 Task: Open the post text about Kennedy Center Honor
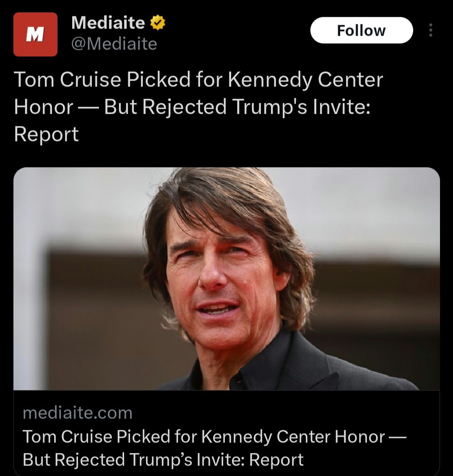click(x=198, y=107)
